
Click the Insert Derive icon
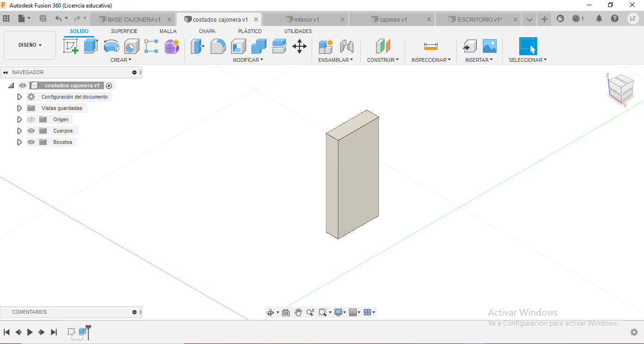(469, 46)
